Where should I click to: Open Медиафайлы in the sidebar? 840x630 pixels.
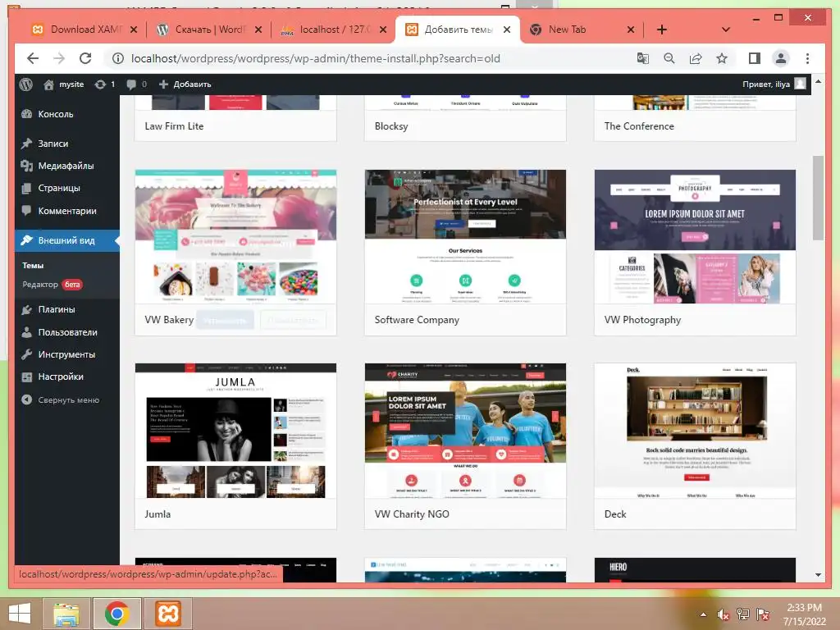click(67, 166)
